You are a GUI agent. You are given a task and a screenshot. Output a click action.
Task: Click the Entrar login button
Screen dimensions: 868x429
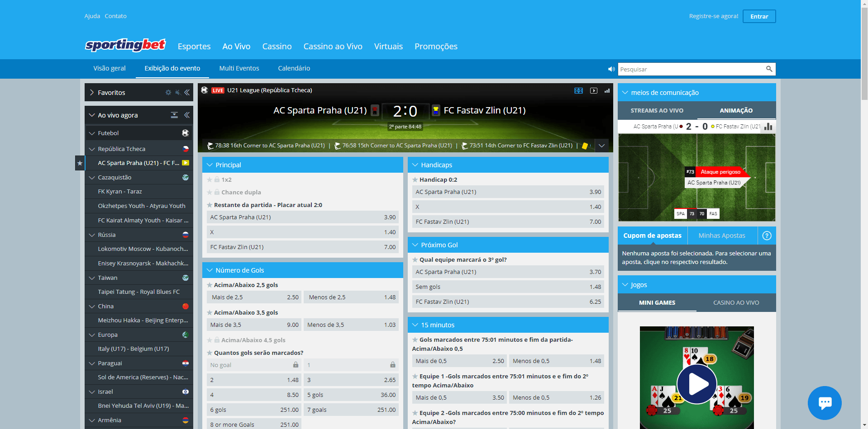click(759, 16)
